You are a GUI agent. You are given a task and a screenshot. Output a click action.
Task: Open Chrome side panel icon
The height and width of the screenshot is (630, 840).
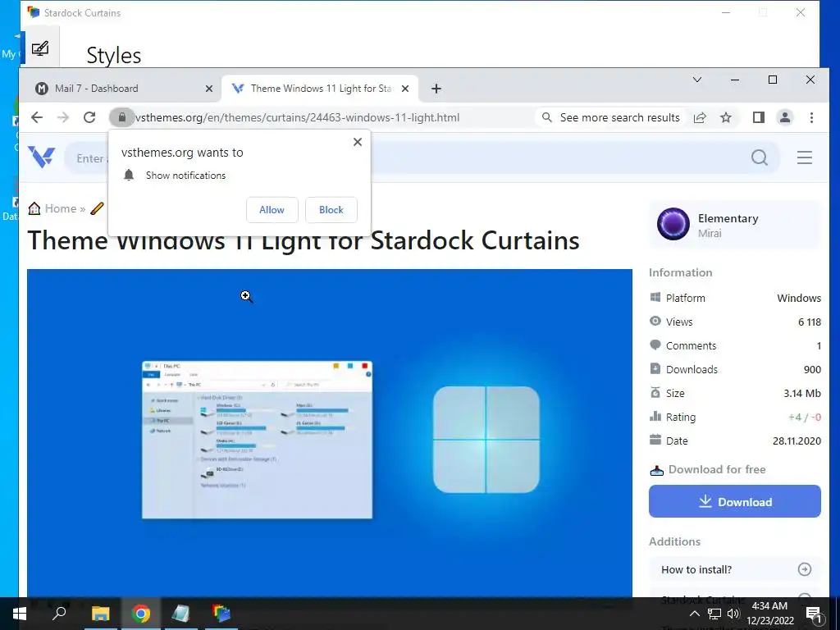[x=759, y=117]
